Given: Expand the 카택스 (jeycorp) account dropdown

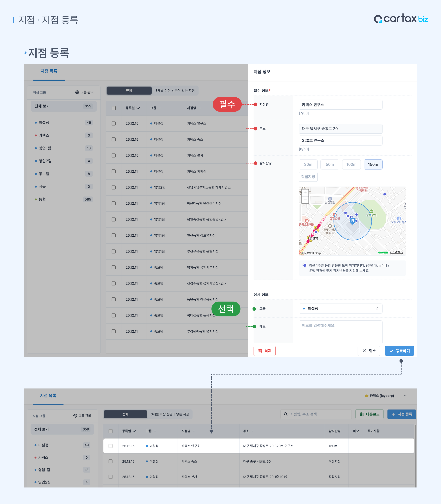Looking at the screenshot, I should (x=405, y=396).
